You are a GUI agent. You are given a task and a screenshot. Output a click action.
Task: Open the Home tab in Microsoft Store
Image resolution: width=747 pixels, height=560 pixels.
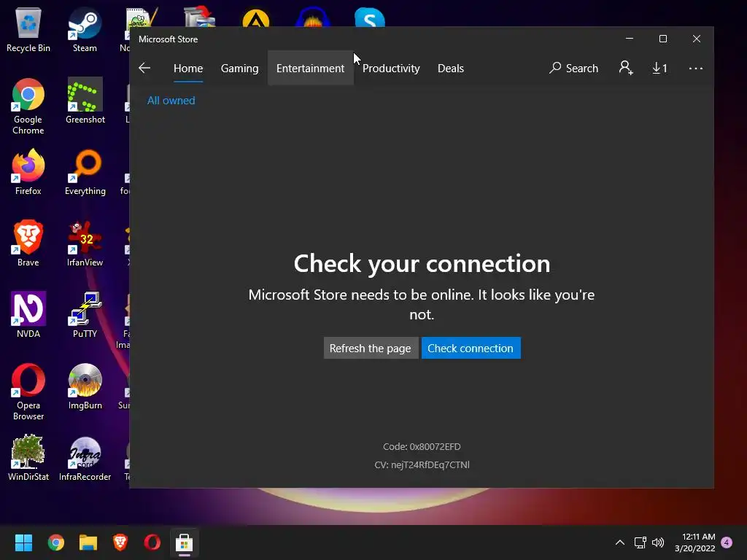point(188,68)
